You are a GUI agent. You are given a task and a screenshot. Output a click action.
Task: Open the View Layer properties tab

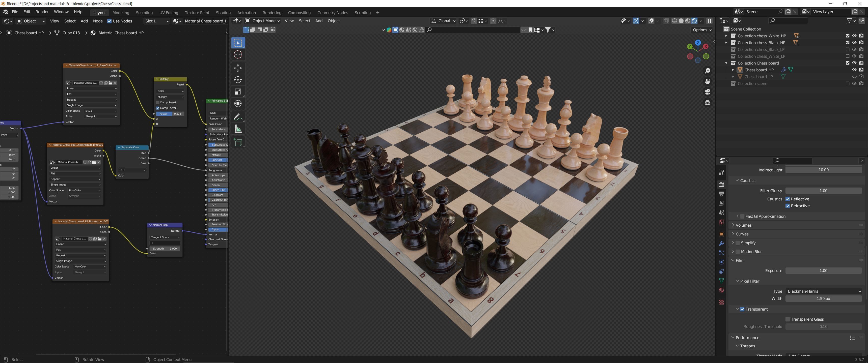click(721, 203)
